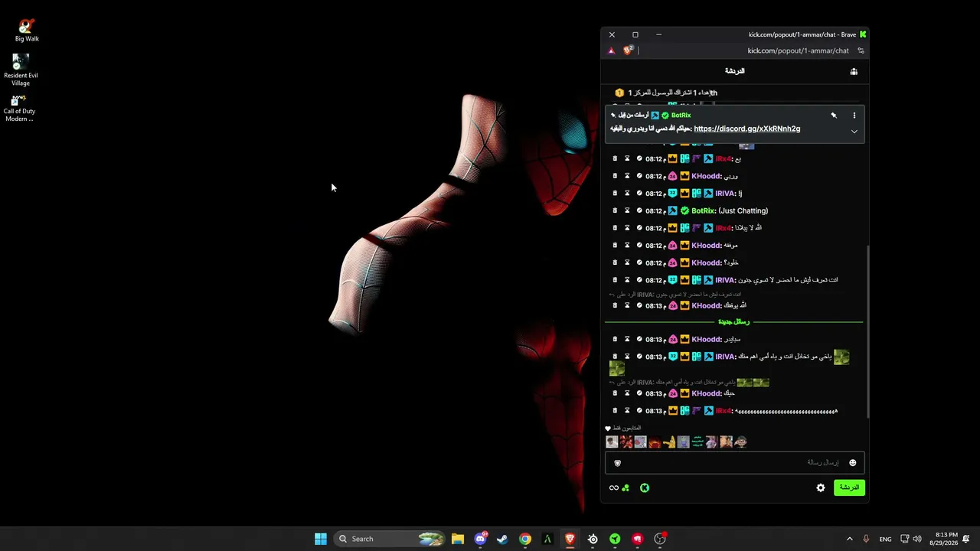The height and width of the screenshot is (551, 980).
Task: Click IRx4 username in the "بع" message
Action: click(x=724, y=158)
